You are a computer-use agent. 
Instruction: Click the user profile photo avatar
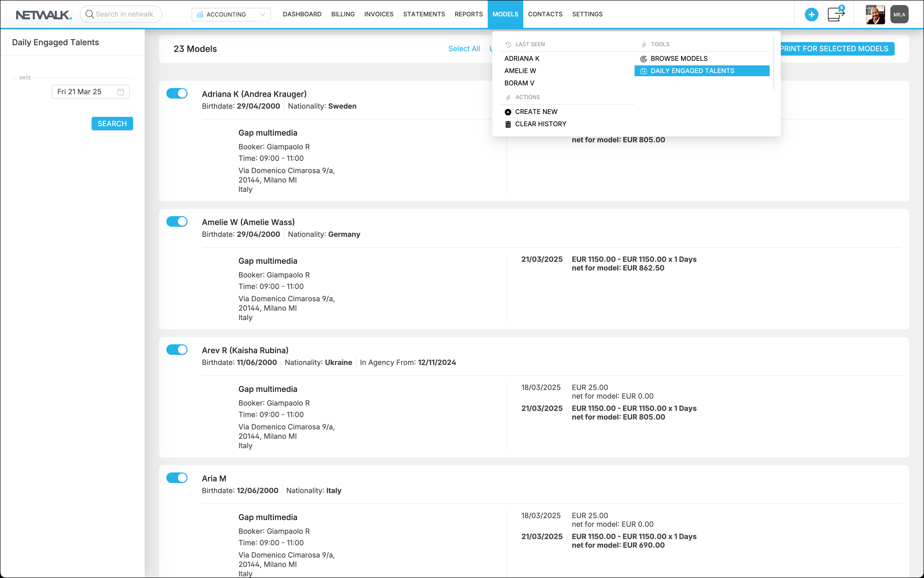875,14
